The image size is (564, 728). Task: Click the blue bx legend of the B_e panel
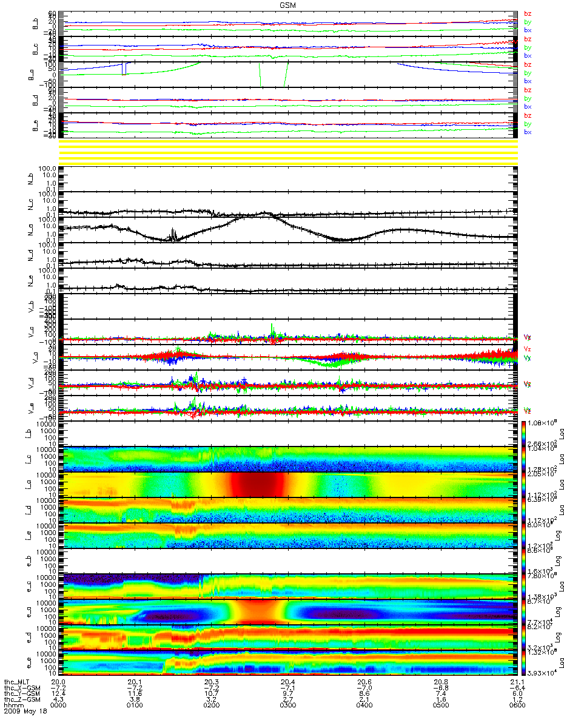coord(528,132)
